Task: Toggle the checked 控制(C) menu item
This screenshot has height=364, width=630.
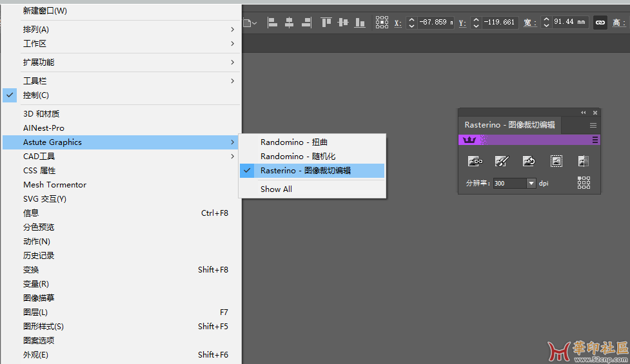Action: pyautogui.click(x=121, y=95)
